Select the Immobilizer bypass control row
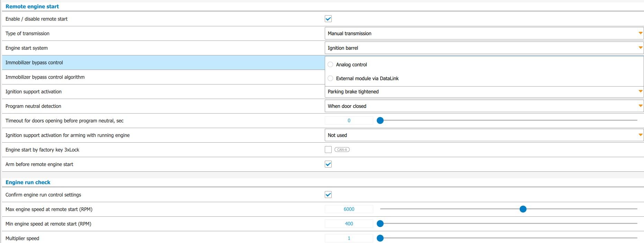The width and height of the screenshot is (644, 243). point(163,63)
